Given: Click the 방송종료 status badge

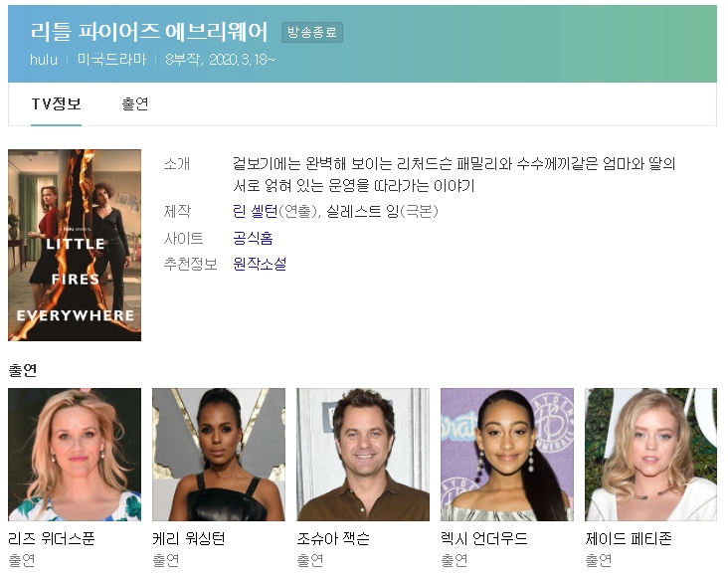Looking at the screenshot, I should tap(312, 33).
